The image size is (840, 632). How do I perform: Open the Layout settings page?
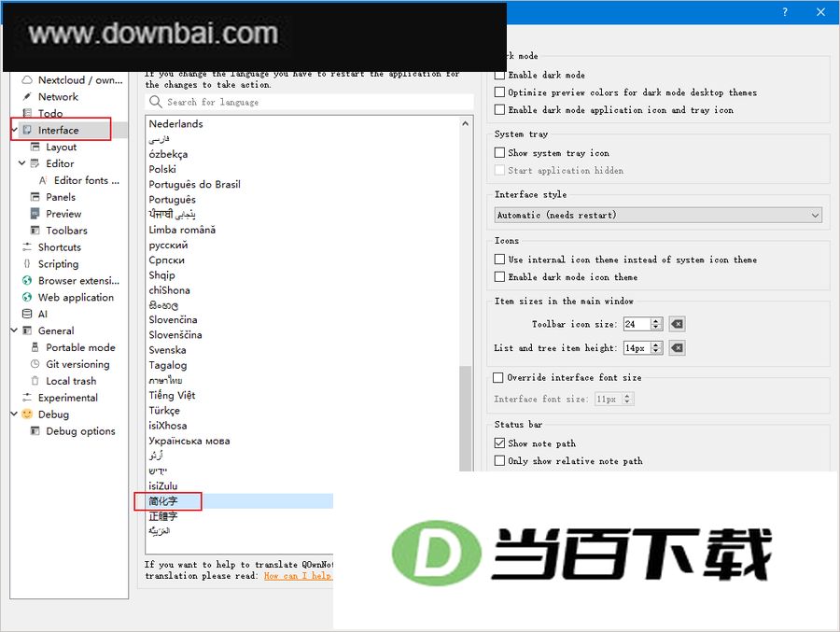[61, 147]
